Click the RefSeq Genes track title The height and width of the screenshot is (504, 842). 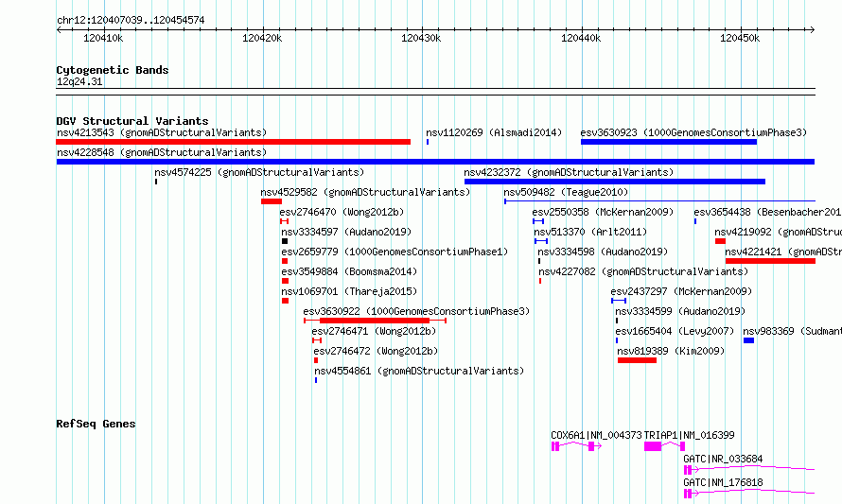(96, 424)
